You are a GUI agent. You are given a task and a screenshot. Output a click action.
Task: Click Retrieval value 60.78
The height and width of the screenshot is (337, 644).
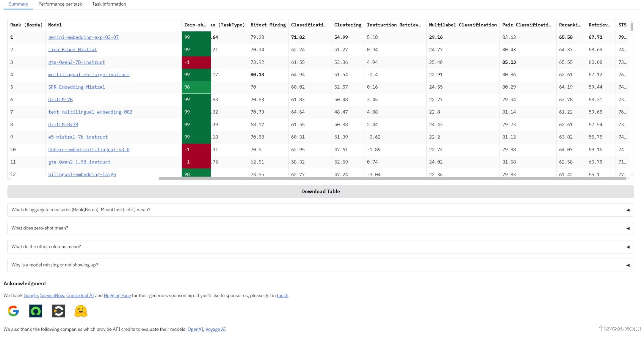tap(596, 162)
